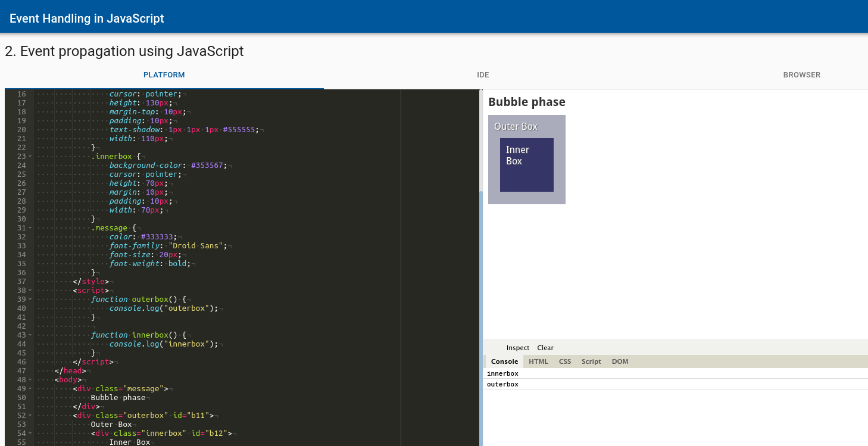Click '2. Event propagation using JavaScript' heading
Image resolution: width=868 pixels, height=446 pixels.
pyautogui.click(x=124, y=51)
